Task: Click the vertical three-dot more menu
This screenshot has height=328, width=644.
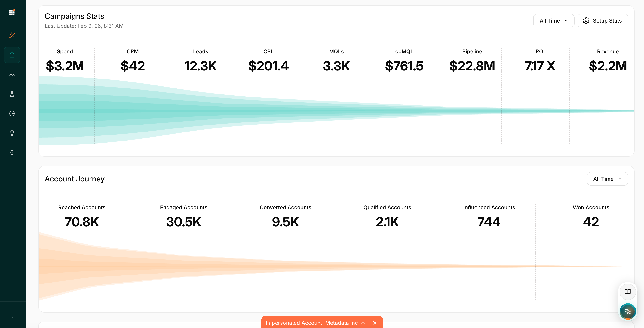Action: [x=12, y=316]
